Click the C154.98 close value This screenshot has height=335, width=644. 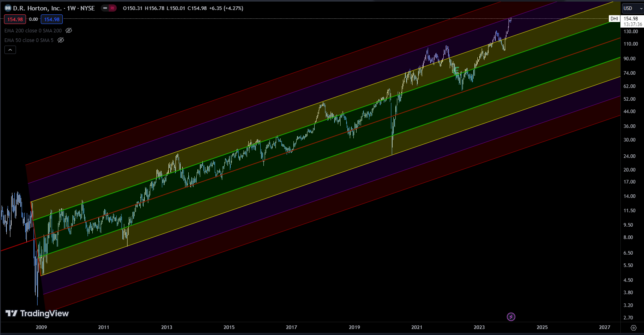tap(197, 8)
